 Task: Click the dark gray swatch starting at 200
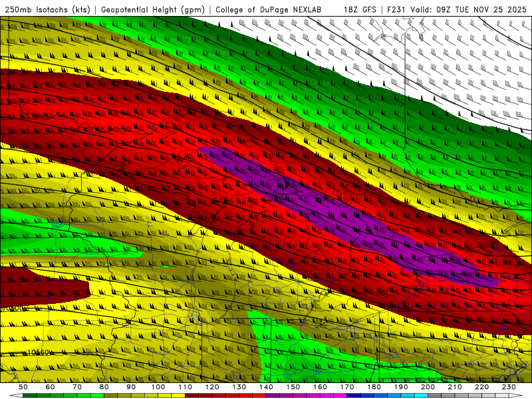click(x=435, y=396)
